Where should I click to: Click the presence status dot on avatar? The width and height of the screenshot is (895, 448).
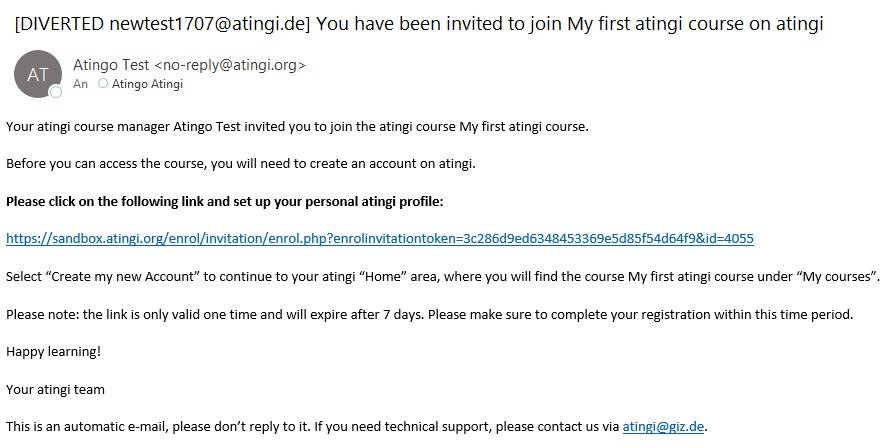tap(55, 92)
